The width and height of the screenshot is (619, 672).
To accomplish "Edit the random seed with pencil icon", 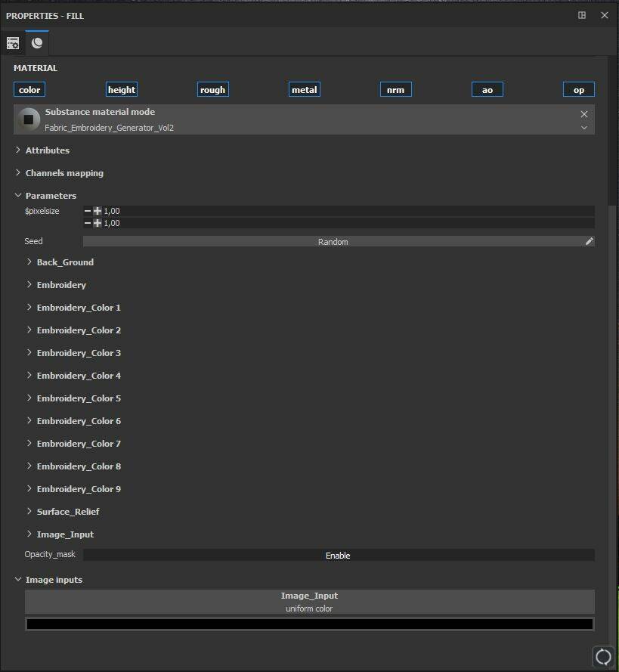I will 590,241.
